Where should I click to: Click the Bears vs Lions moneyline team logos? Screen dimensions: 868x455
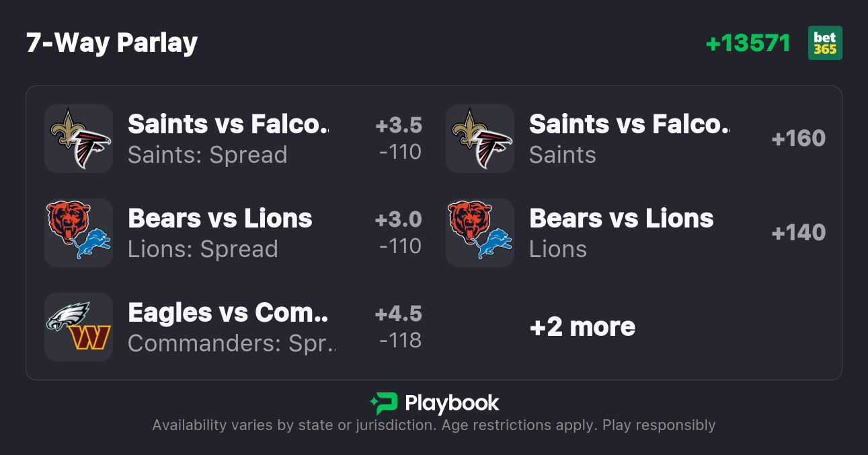pyautogui.click(x=480, y=233)
